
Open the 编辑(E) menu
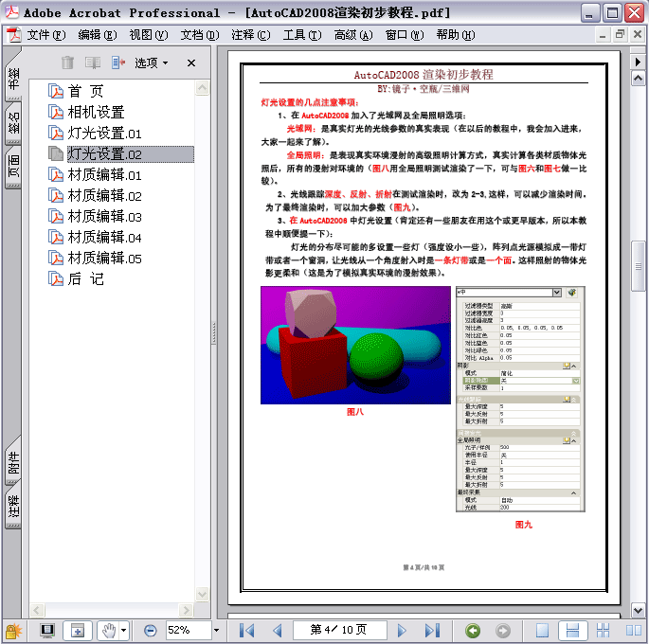pos(98,35)
